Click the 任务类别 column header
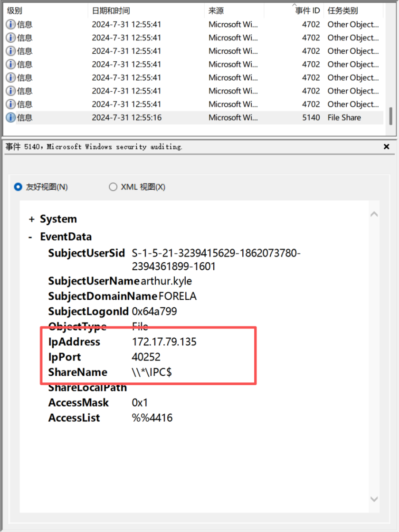399x532 pixels. tap(342, 10)
